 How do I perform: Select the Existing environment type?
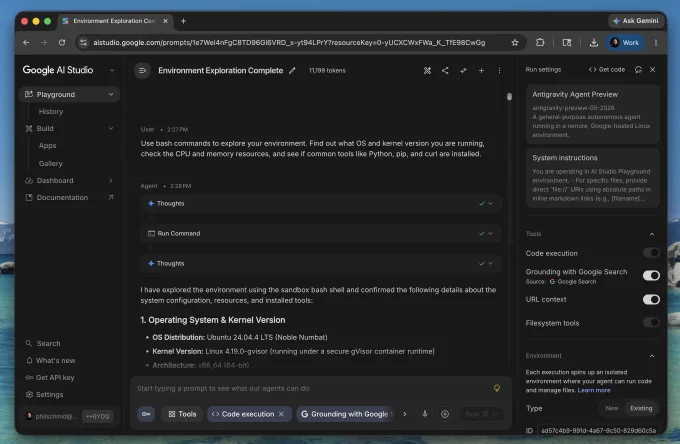point(641,408)
